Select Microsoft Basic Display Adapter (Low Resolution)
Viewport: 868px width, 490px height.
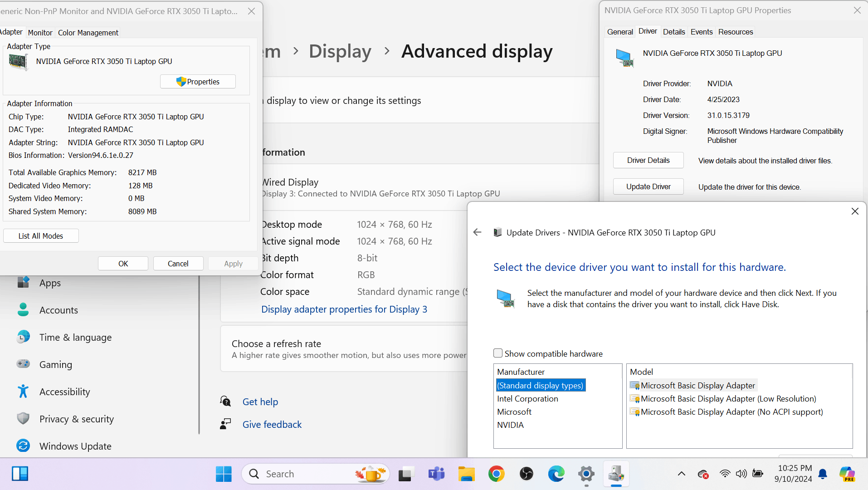point(723,398)
